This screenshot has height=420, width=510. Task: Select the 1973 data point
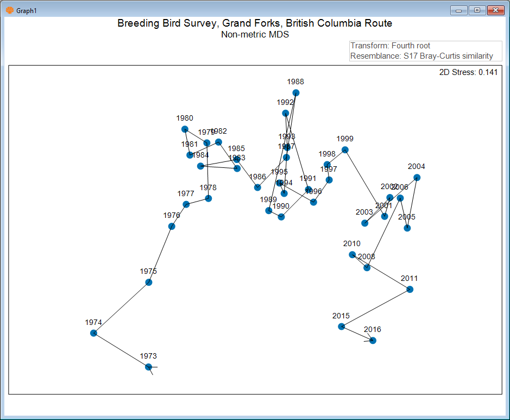149,367
